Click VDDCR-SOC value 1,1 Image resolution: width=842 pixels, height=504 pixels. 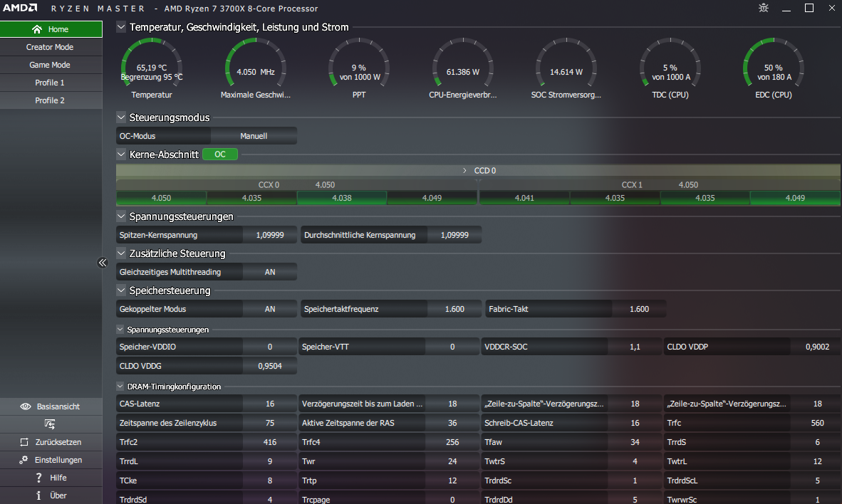click(x=635, y=347)
